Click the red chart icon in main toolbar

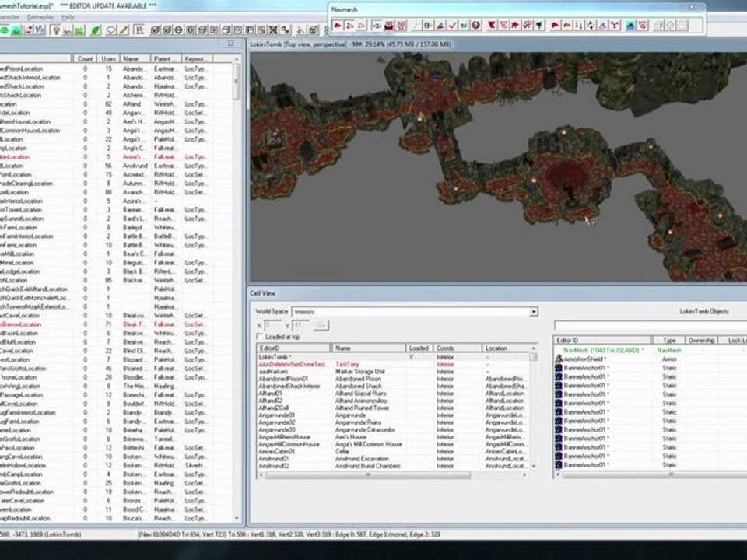(139, 30)
